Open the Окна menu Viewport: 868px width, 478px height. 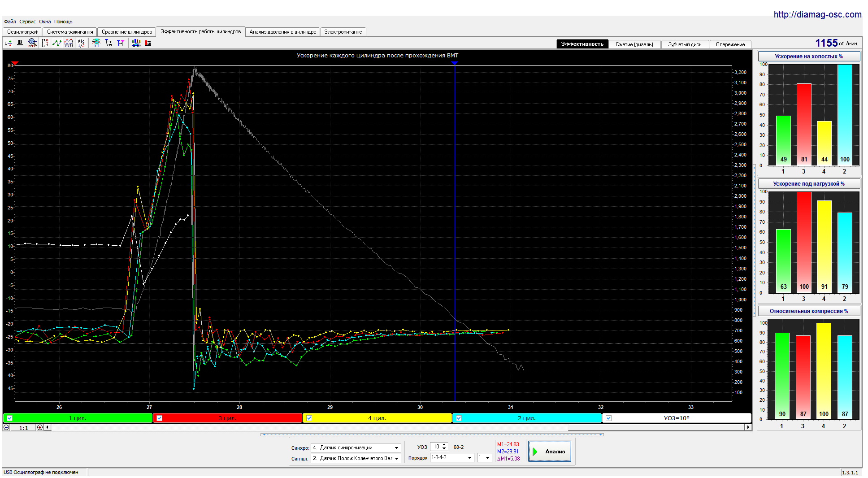45,22
